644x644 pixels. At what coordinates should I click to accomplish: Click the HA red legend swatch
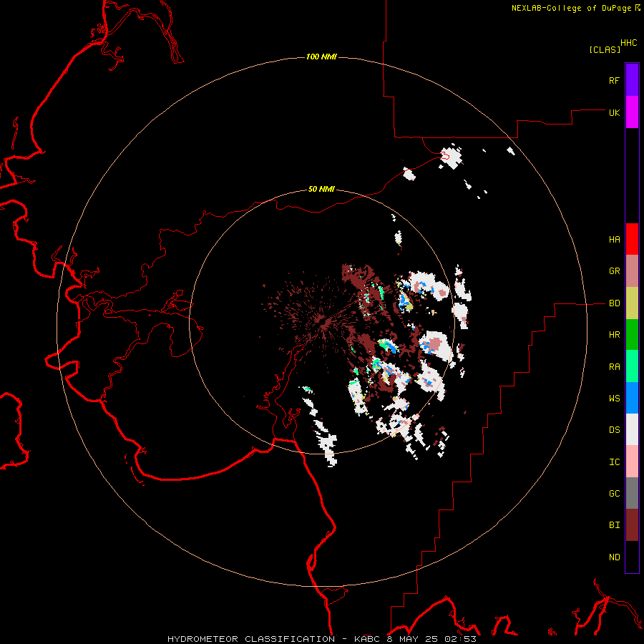[x=632, y=239]
